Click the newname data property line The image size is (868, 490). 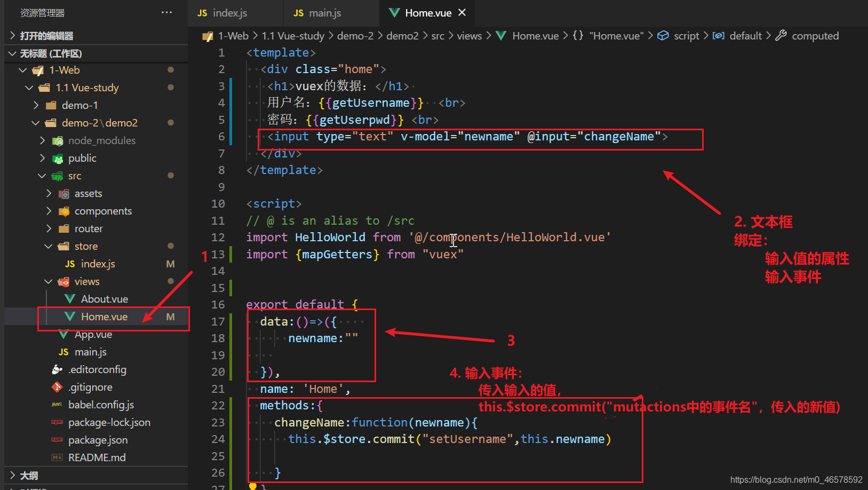click(323, 338)
